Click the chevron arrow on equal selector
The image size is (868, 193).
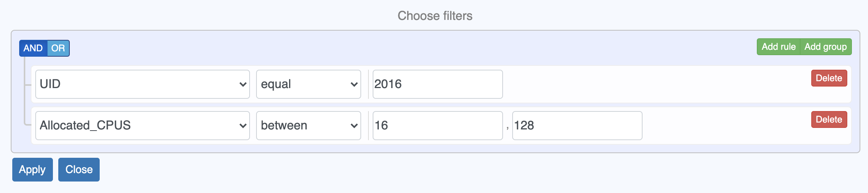(x=354, y=84)
